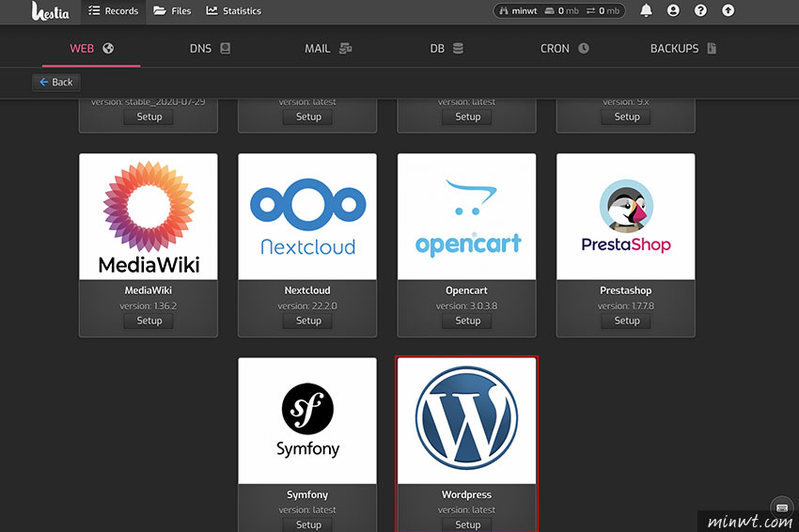The height and width of the screenshot is (532, 799).
Task: Click the MediaWiki logo thumbnail
Action: pos(149,216)
